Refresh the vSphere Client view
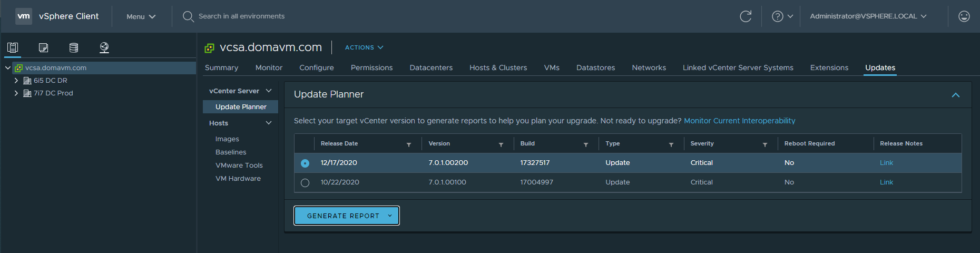Screen dimensions: 980x253 tap(746, 16)
